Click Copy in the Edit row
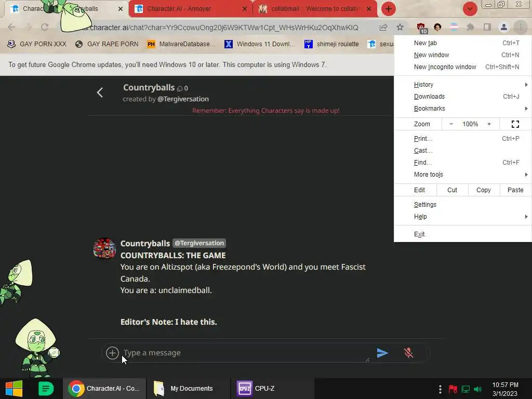The height and width of the screenshot is (399, 532). [484, 190]
